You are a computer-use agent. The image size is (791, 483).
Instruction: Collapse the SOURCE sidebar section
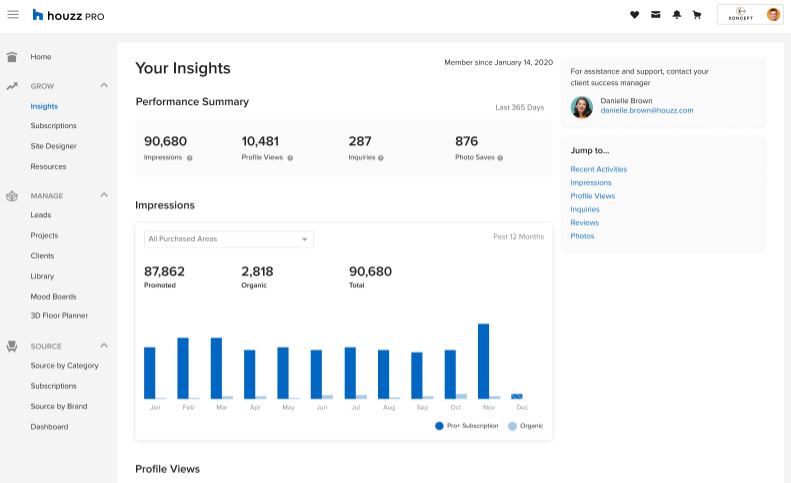104,346
